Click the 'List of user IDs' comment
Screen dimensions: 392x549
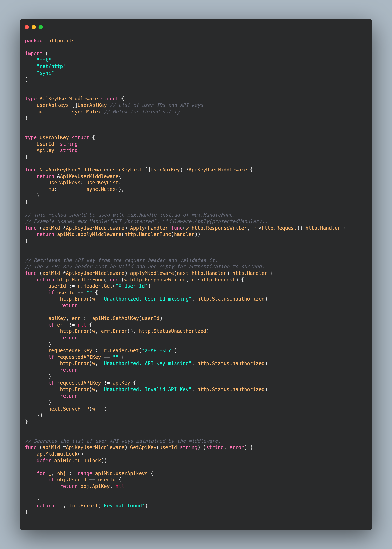coord(157,105)
